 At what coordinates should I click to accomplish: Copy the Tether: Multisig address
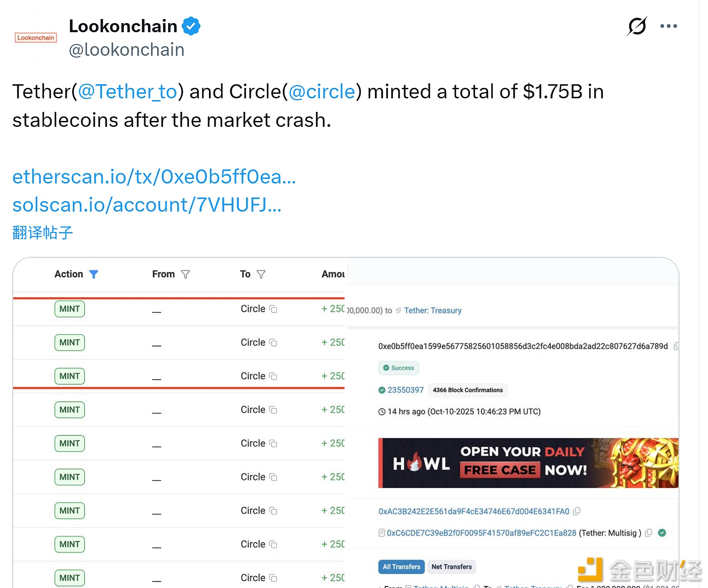pos(649,533)
